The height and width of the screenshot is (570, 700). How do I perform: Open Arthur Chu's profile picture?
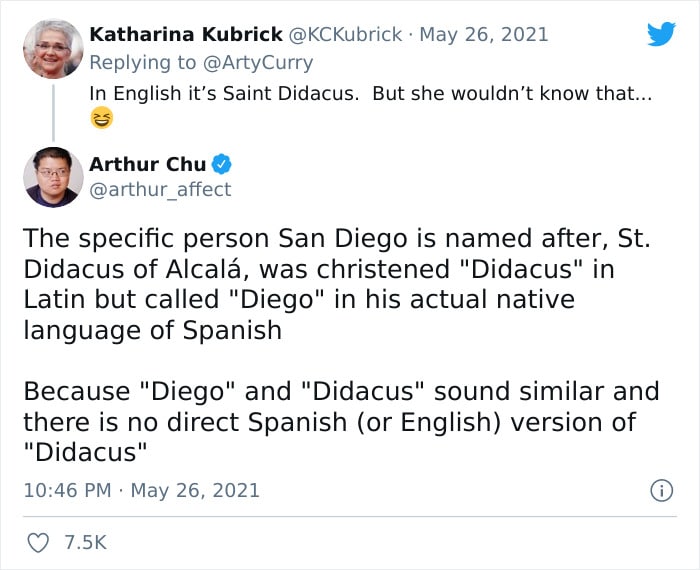point(53,177)
